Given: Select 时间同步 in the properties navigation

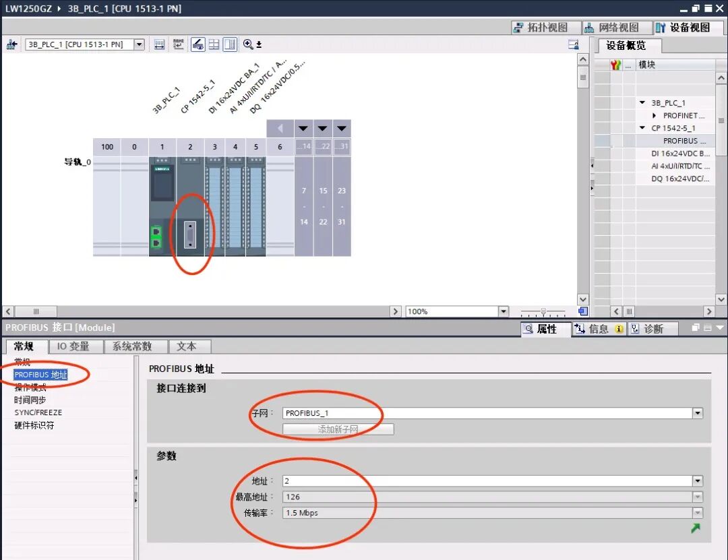Looking at the screenshot, I should coord(30,400).
